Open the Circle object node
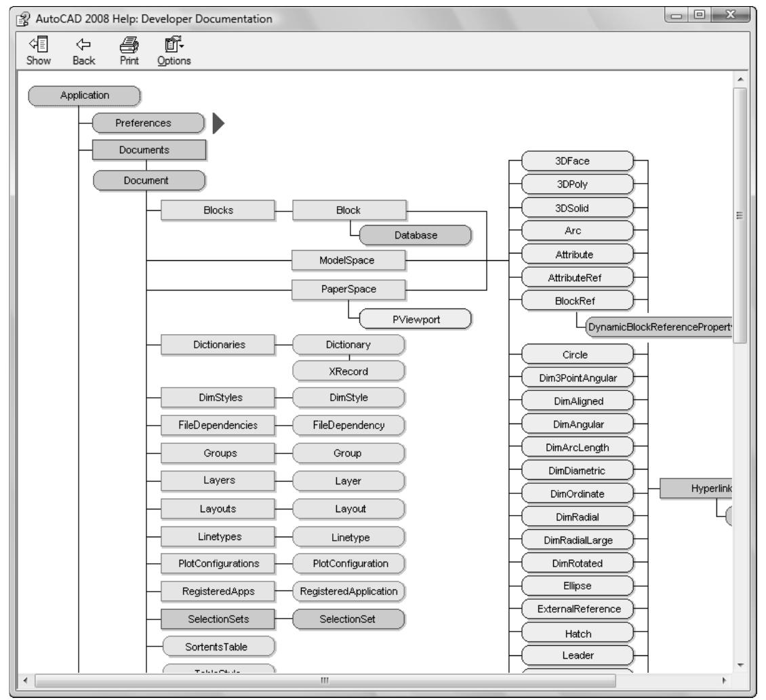 click(x=577, y=354)
